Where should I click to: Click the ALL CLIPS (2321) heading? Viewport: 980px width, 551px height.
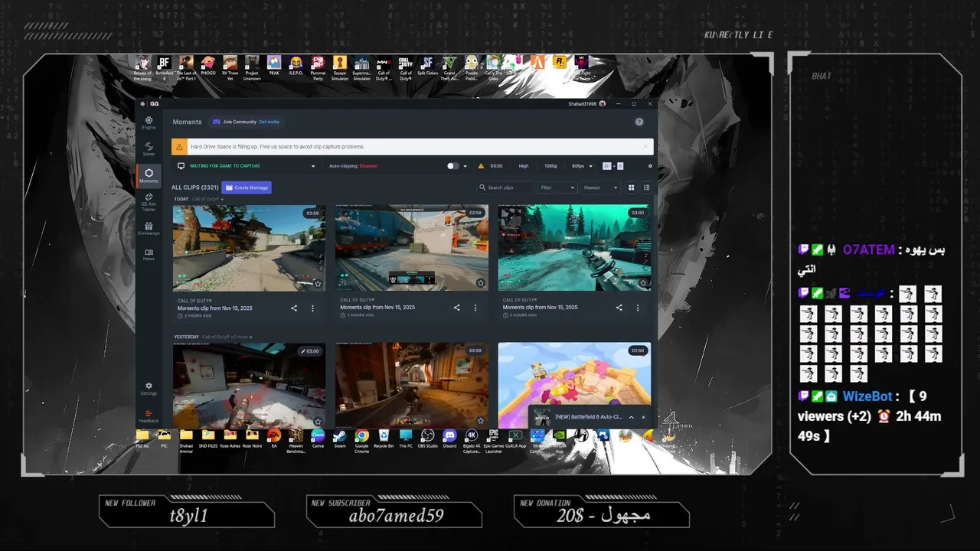click(x=195, y=187)
